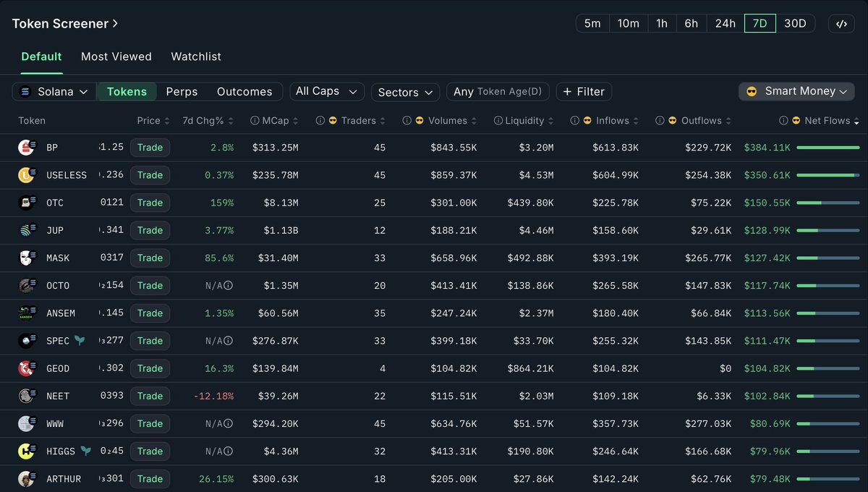Image resolution: width=868 pixels, height=492 pixels.
Task: Set timeframe to 6h
Action: point(692,23)
